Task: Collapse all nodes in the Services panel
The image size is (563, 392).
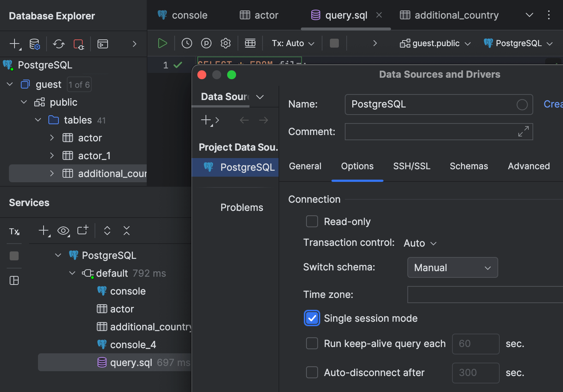Action: click(x=126, y=231)
